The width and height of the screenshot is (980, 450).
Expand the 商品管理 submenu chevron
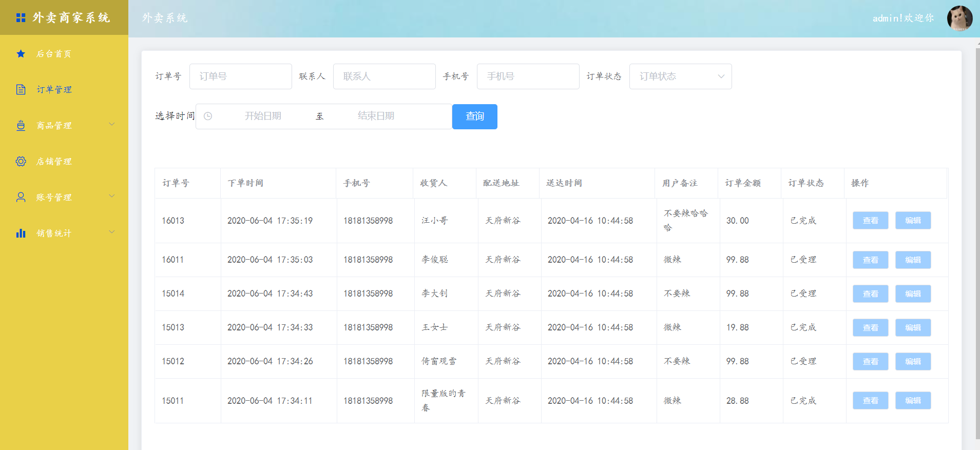click(x=111, y=124)
